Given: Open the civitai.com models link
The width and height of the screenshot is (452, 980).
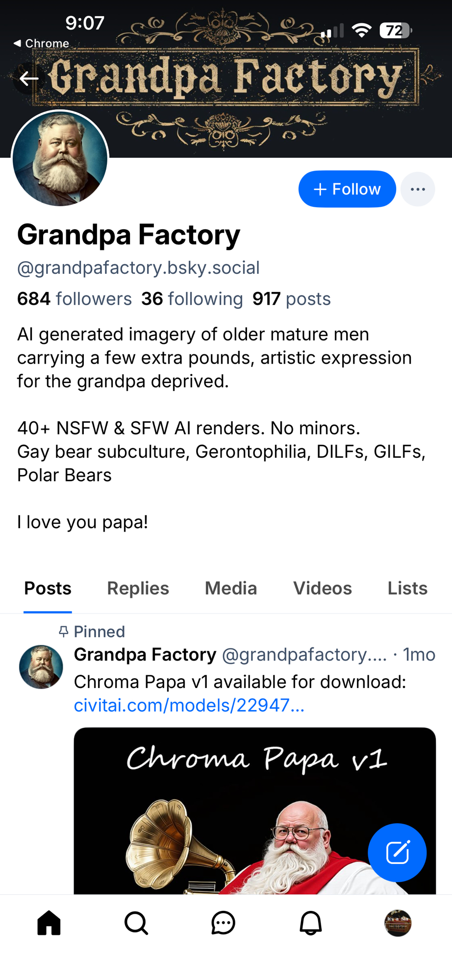Looking at the screenshot, I should 189,706.
